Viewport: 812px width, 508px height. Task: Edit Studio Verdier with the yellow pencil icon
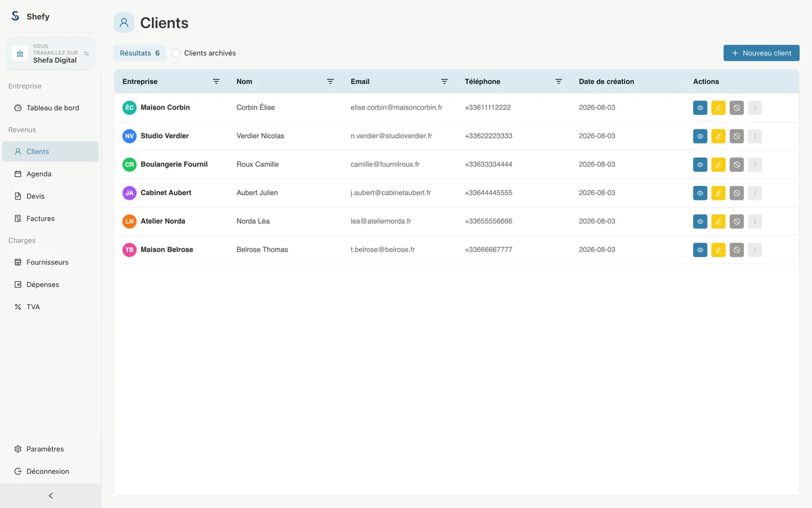(719, 136)
